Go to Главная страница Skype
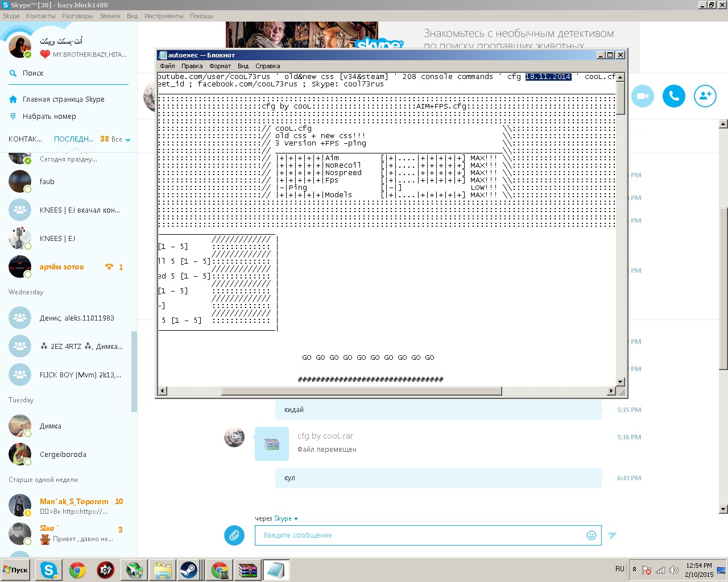Image resolution: width=728 pixels, height=582 pixels. 64,99
